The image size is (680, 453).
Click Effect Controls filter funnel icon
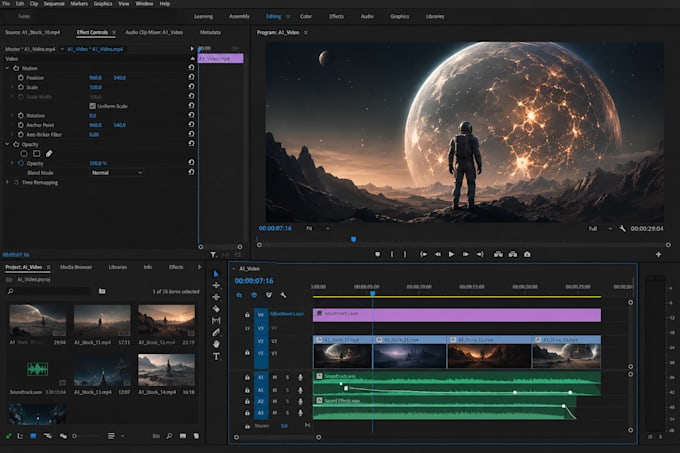[x=213, y=255]
